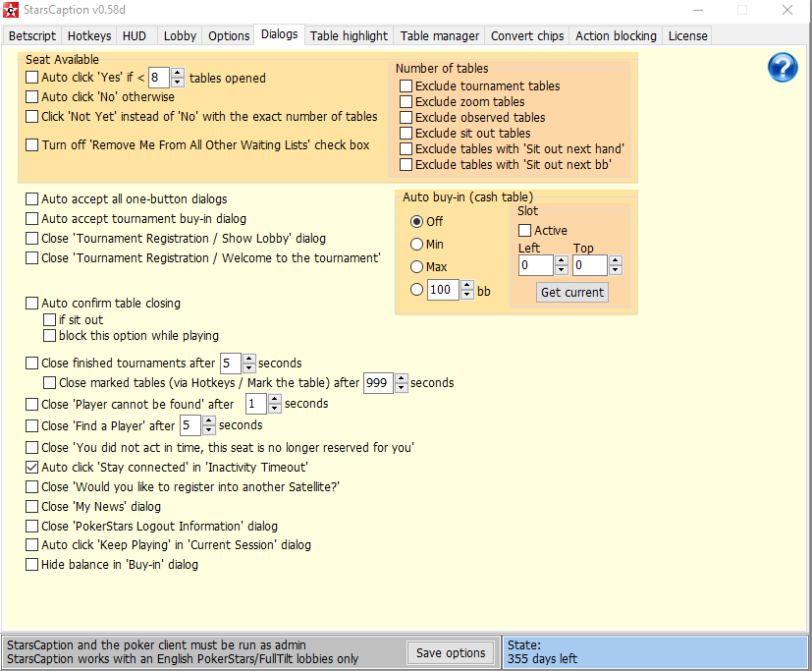Viewport: 812px width, 671px height.
Task: Click the StarsCaption app icon in title bar
Action: tap(11, 10)
